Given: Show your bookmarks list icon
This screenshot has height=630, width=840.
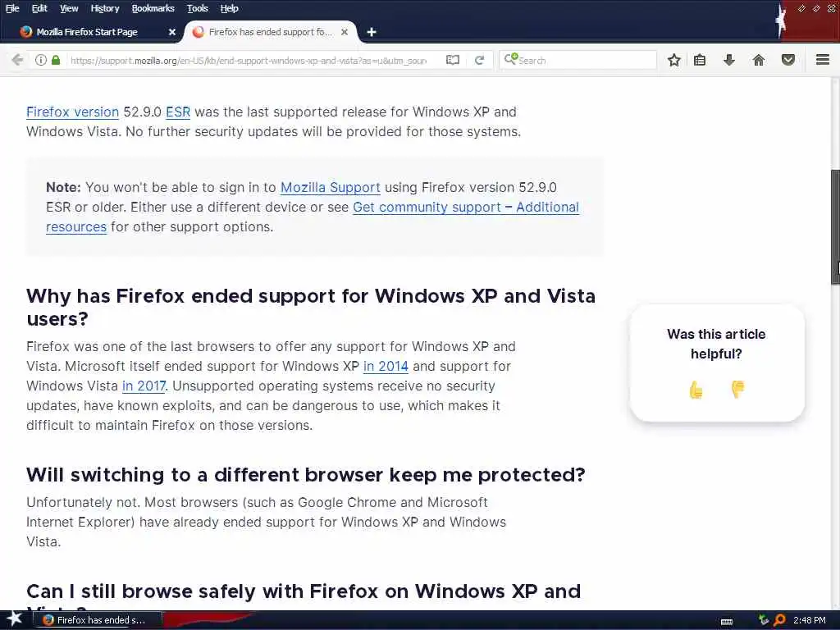Looking at the screenshot, I should point(700,60).
